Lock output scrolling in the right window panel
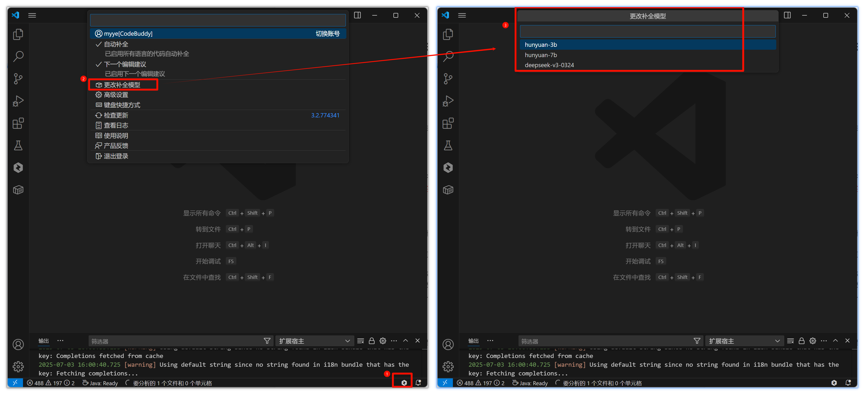 click(801, 341)
